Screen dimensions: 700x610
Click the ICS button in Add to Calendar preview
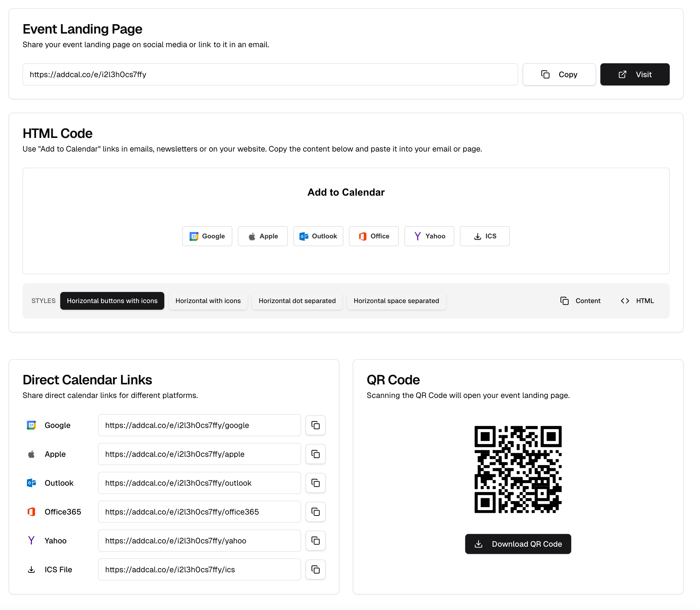coord(485,236)
